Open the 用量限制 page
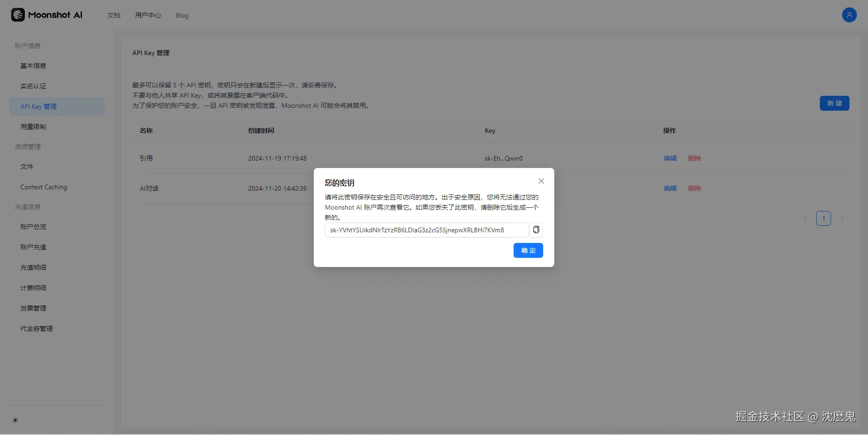The width and height of the screenshot is (868, 435). tap(33, 126)
